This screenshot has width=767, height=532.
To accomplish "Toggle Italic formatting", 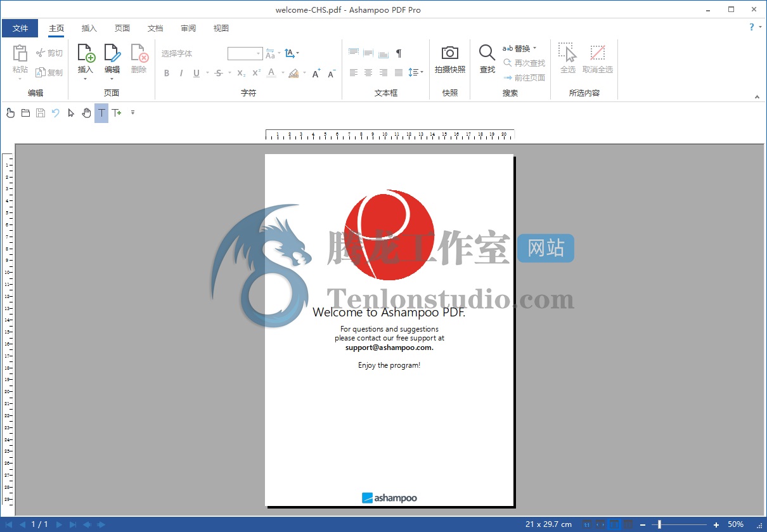I will [181, 74].
